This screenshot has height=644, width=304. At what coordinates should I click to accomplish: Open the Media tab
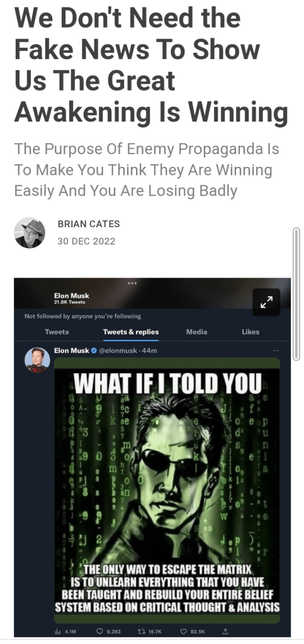[x=196, y=332]
